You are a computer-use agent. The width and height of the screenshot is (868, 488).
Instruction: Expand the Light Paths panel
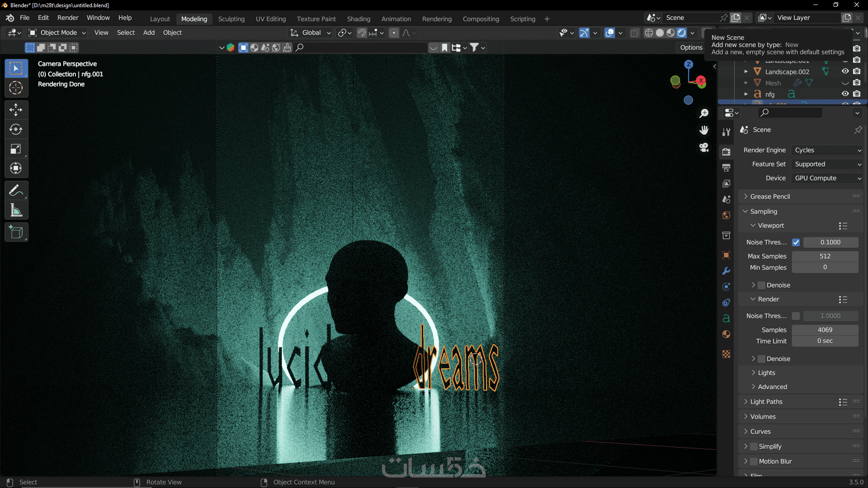tap(766, 402)
